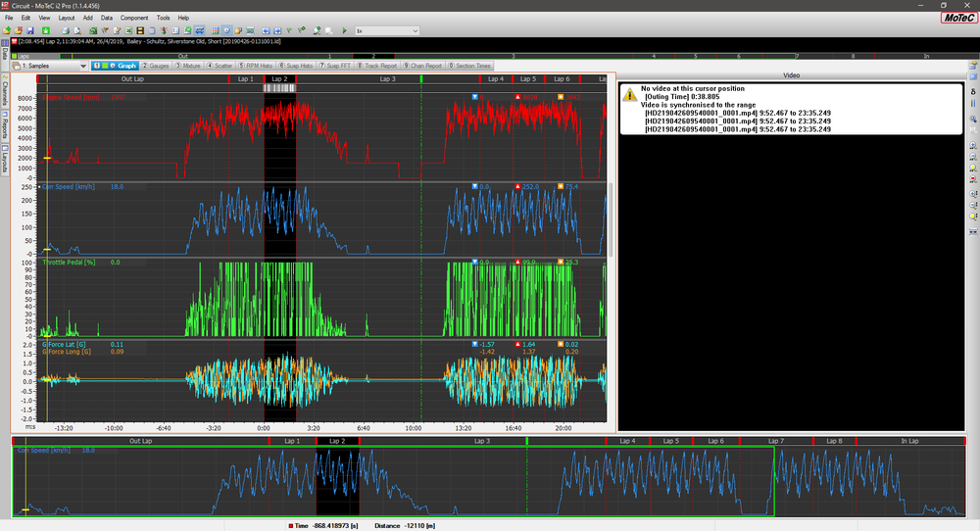Click the open log file folder icon
The height and width of the screenshot is (531, 980).
[x=6, y=30]
